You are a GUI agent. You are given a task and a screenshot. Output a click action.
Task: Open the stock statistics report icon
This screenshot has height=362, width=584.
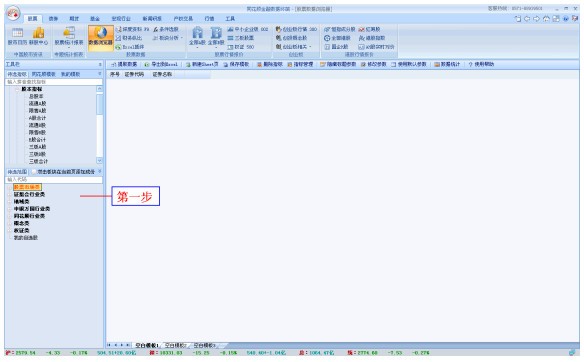pos(69,36)
